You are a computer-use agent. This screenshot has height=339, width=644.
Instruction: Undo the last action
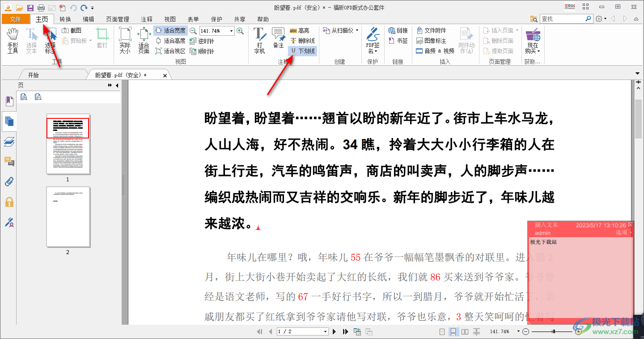pyautogui.click(x=73, y=8)
